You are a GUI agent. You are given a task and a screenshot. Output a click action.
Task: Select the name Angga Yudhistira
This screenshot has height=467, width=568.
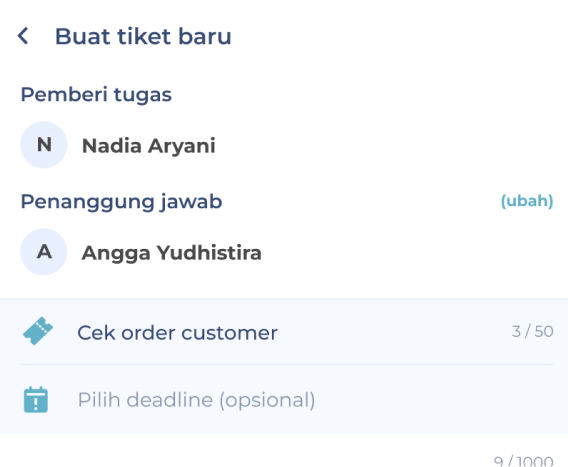pos(171,253)
